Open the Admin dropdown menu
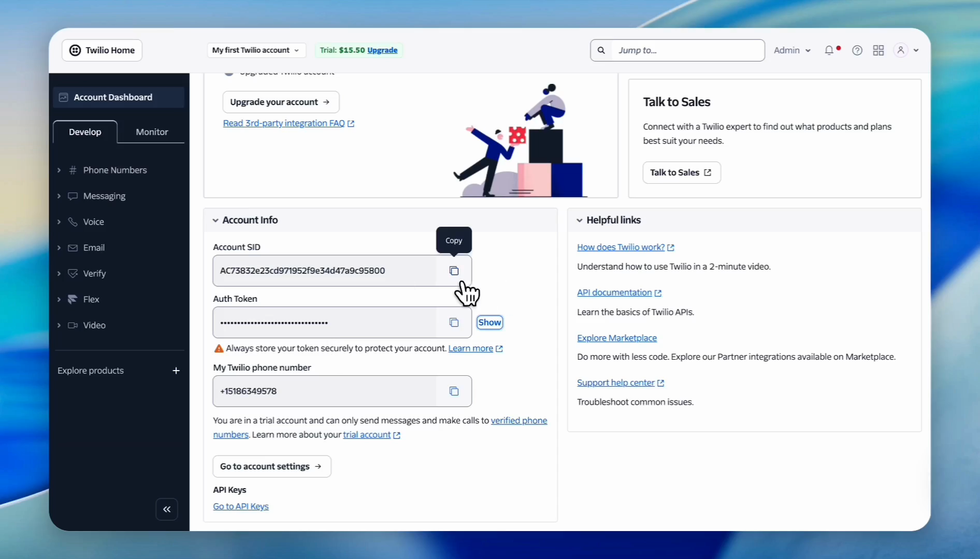The image size is (980, 559). click(791, 50)
